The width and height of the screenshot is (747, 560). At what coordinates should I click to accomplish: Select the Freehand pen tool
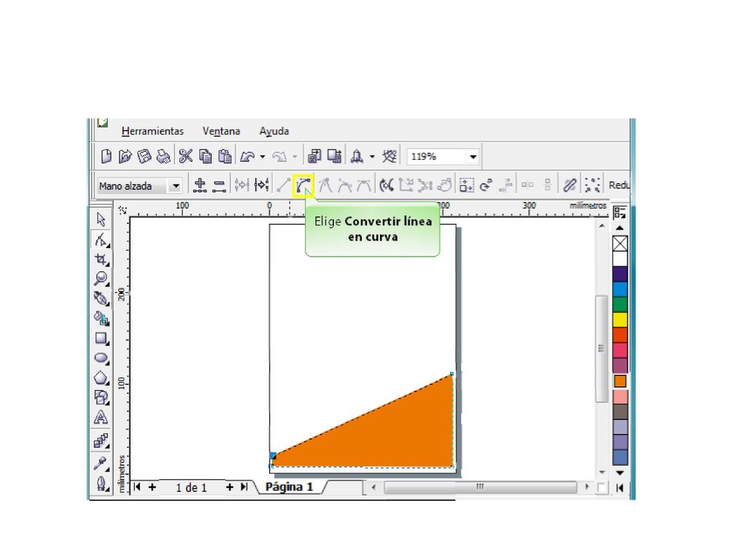point(101,298)
